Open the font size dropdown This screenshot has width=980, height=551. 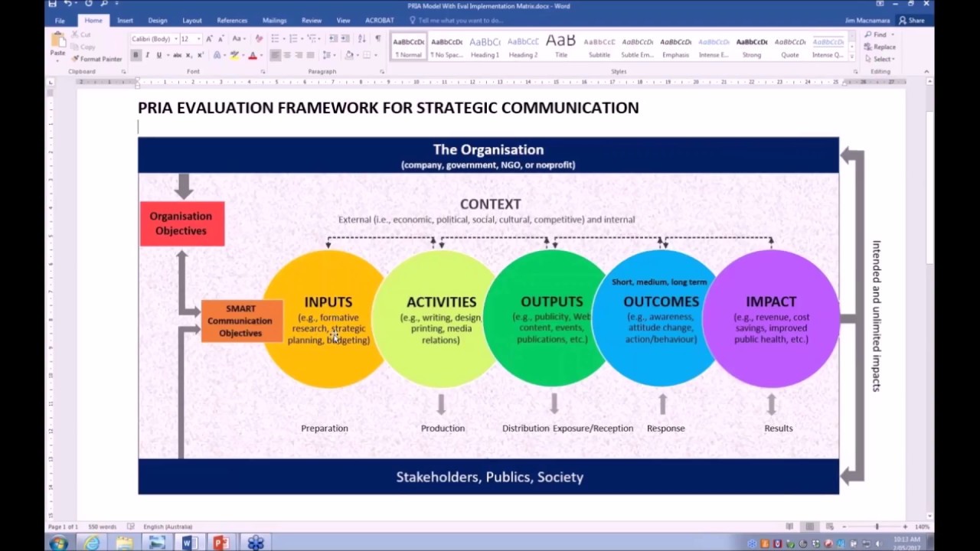point(199,38)
